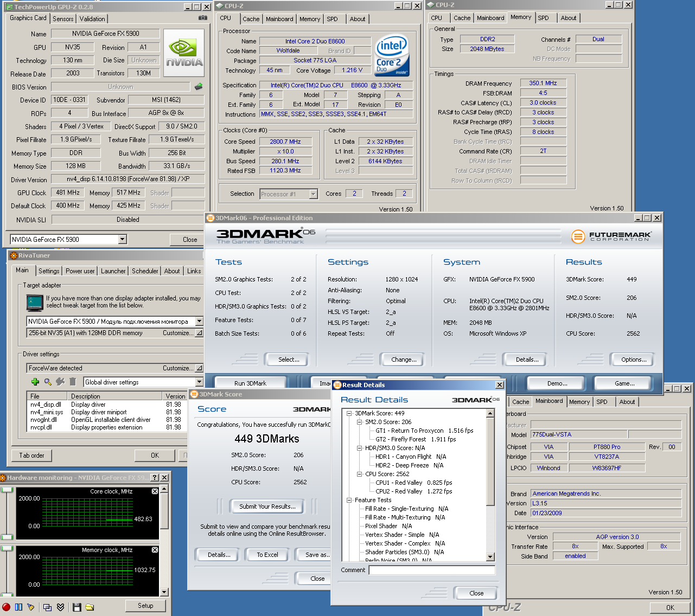Screen dimensions: 695x616
Task: Click the Setup button in Hardware monitoring
Action: 145,606
